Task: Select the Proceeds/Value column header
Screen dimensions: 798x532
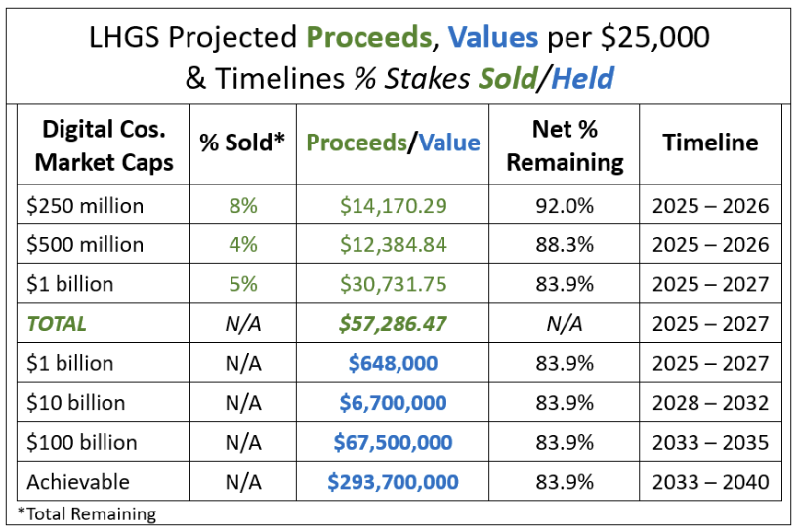Action: (393, 143)
